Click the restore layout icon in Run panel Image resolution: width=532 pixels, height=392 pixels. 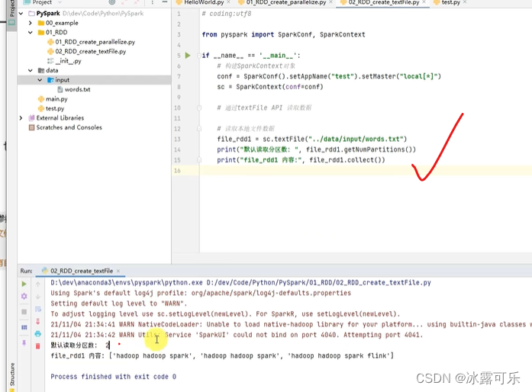pyautogui.click(x=24, y=327)
